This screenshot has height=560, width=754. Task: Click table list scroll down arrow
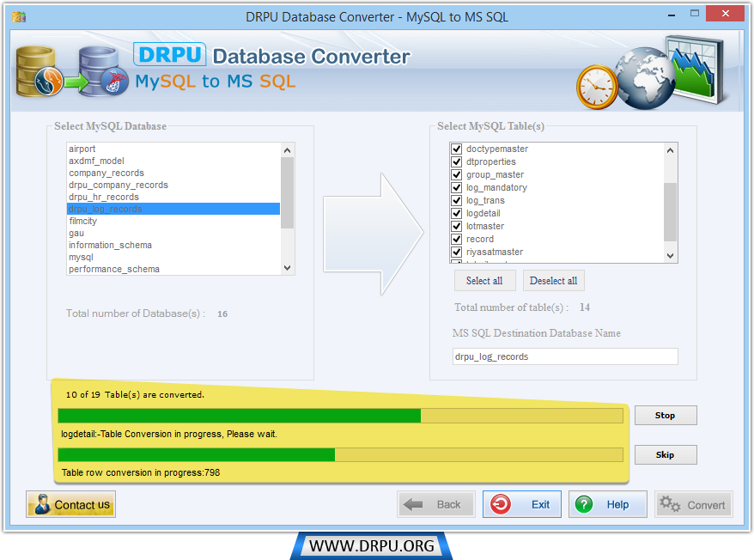[x=671, y=256]
